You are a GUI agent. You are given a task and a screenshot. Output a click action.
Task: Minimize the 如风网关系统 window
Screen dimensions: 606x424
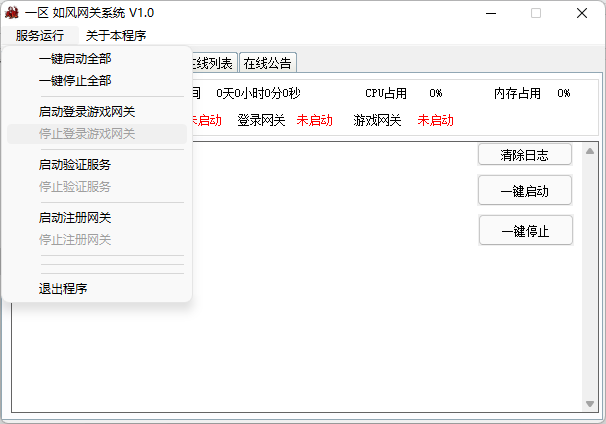coord(490,13)
